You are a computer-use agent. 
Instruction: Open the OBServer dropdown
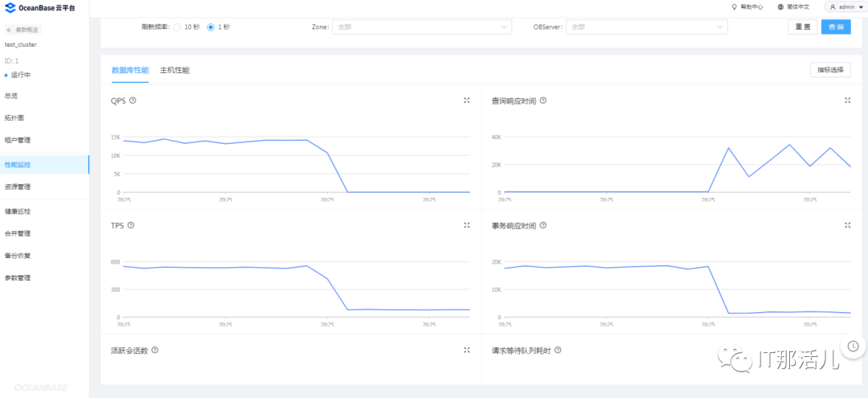click(647, 27)
